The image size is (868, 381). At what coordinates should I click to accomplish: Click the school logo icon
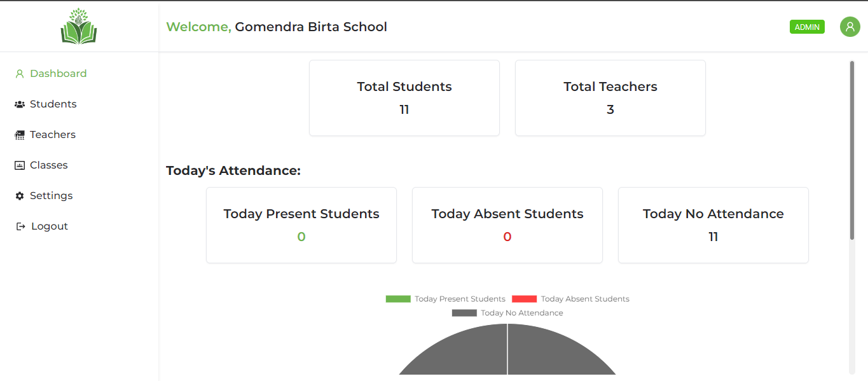coord(79,26)
